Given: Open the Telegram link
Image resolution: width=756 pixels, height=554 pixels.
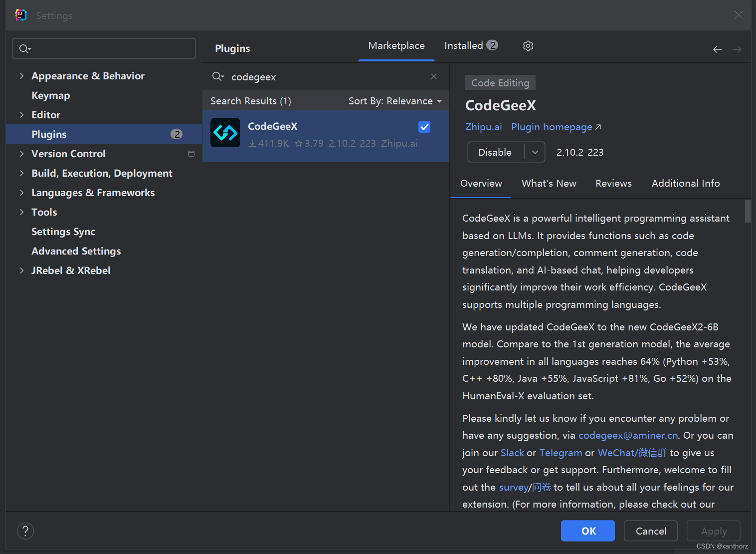Looking at the screenshot, I should tap(561, 453).
